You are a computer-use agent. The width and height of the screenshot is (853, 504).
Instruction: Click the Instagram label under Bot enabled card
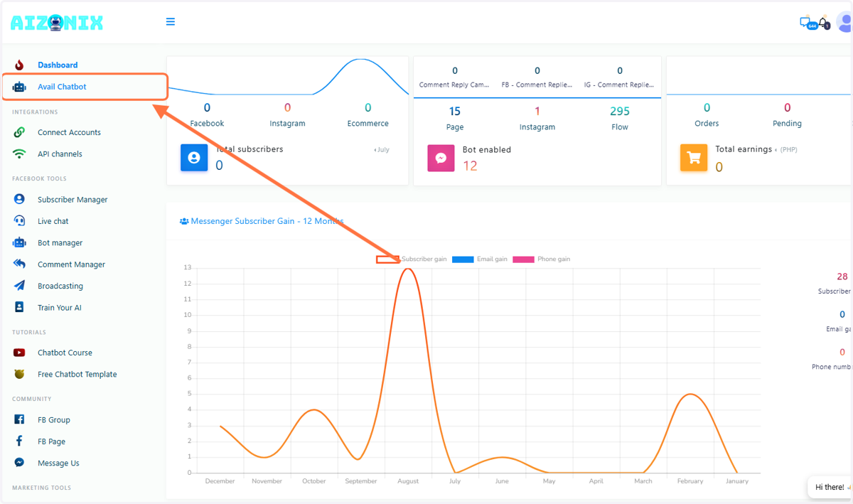(x=537, y=127)
